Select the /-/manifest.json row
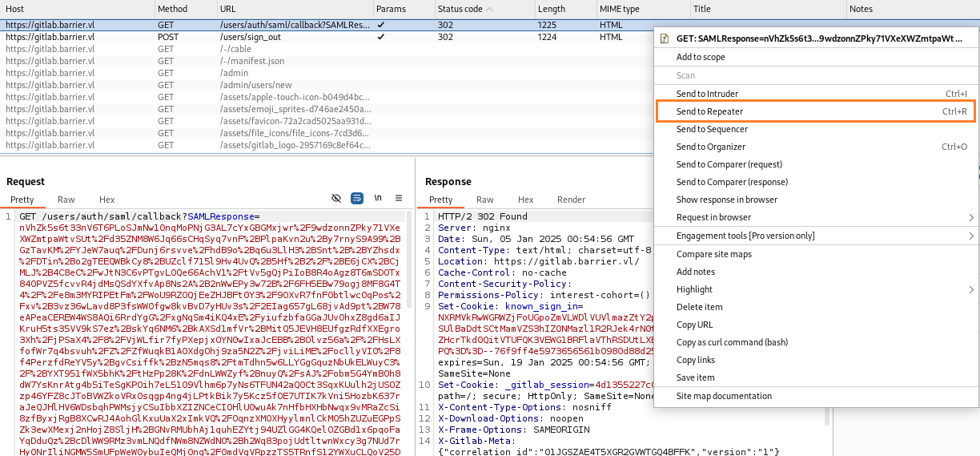The image size is (980, 456). (x=327, y=61)
